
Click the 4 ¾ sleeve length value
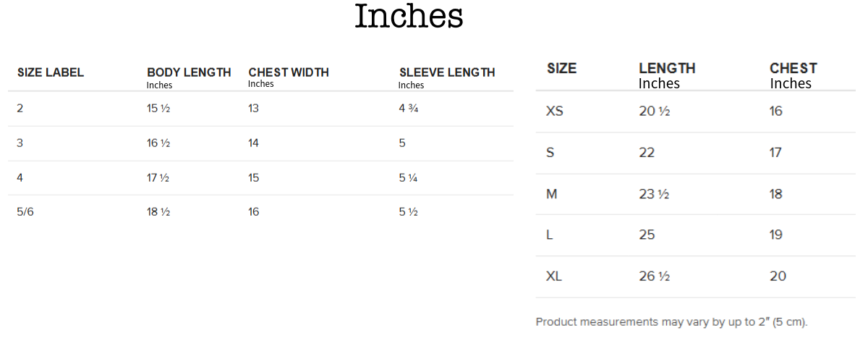click(408, 109)
